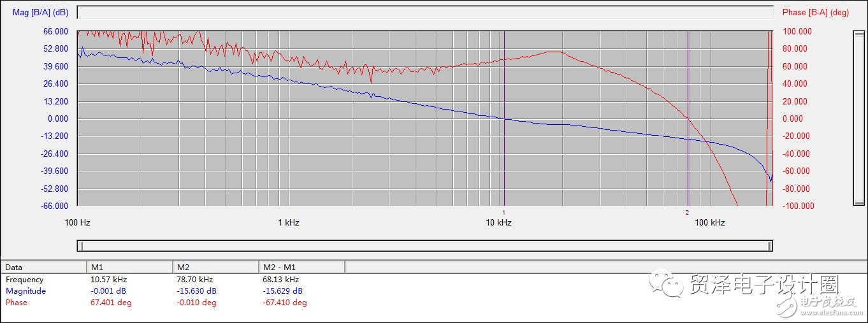This screenshot has height=323, width=868.
Task: Select the Frequency row label
Action: pyautogui.click(x=25, y=280)
